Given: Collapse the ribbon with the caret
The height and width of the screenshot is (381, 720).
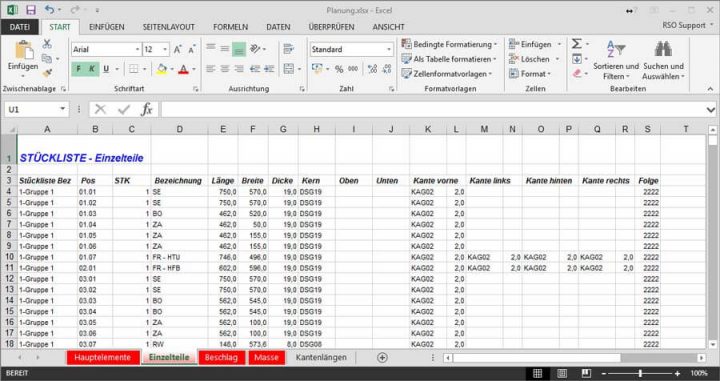Looking at the screenshot, I should (710, 89).
